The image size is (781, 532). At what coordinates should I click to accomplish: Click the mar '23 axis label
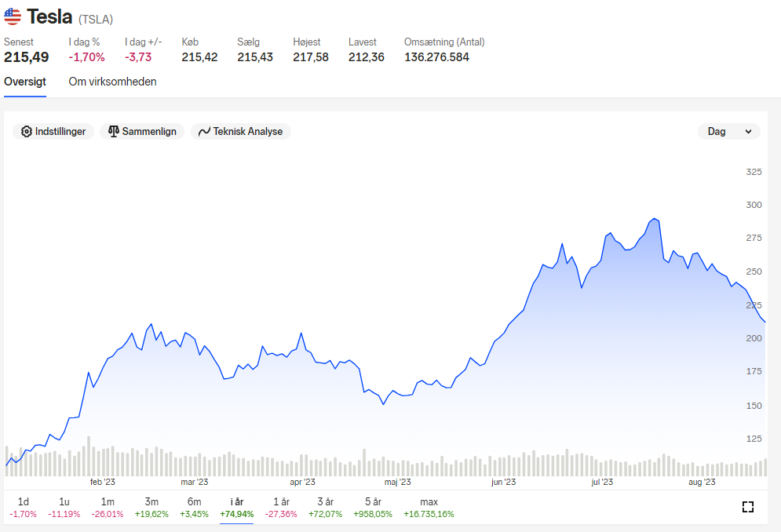click(x=194, y=482)
